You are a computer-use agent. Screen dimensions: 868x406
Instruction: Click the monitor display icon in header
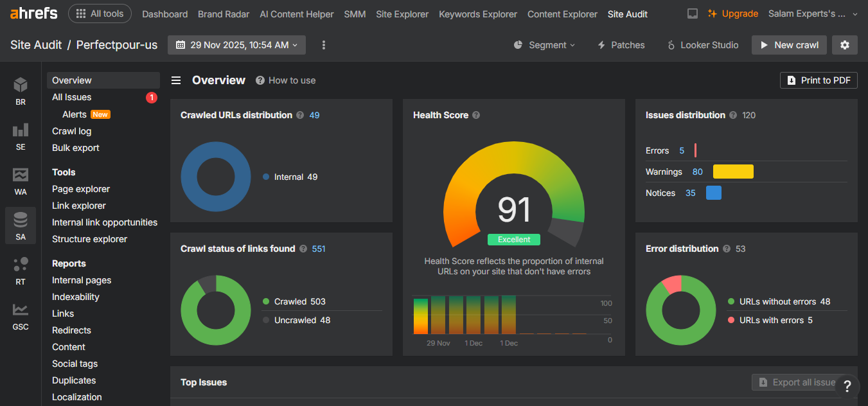pos(693,13)
